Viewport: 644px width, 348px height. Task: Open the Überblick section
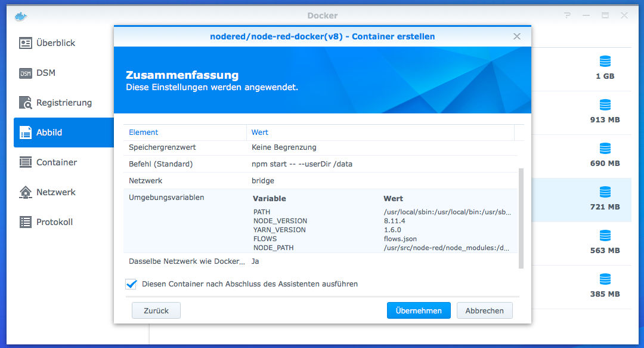[x=64, y=43]
